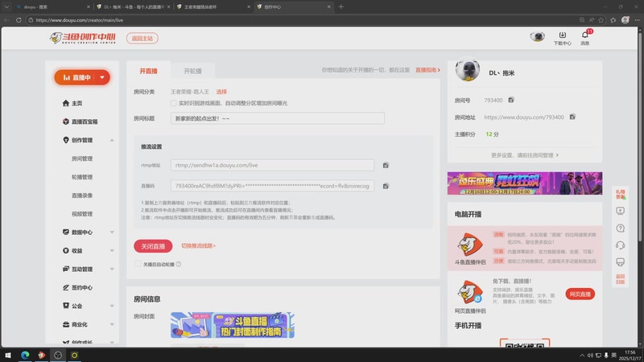Toggle 关播后自动轮播 checkbox

pos(138,264)
